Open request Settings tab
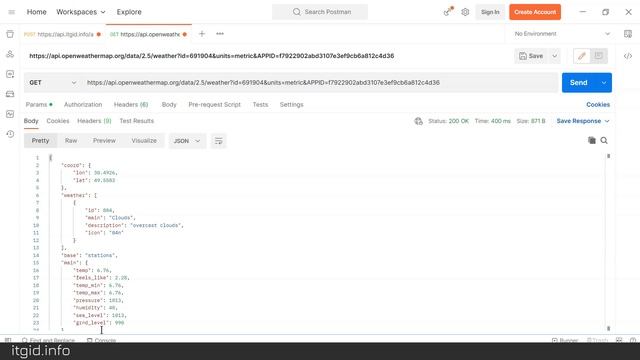Screen dimensions: 640x360 click(x=291, y=104)
